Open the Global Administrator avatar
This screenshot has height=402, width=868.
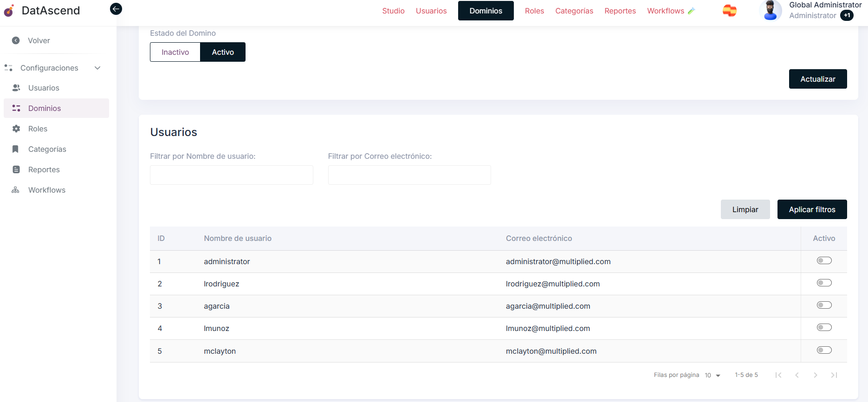coord(770,11)
